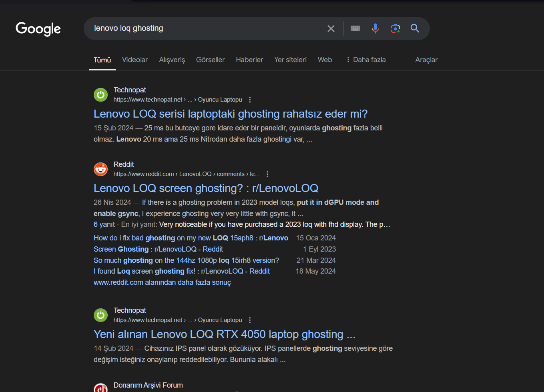Switch to the Görseller tab
Image resolution: width=544 pixels, height=392 pixels.
(211, 60)
